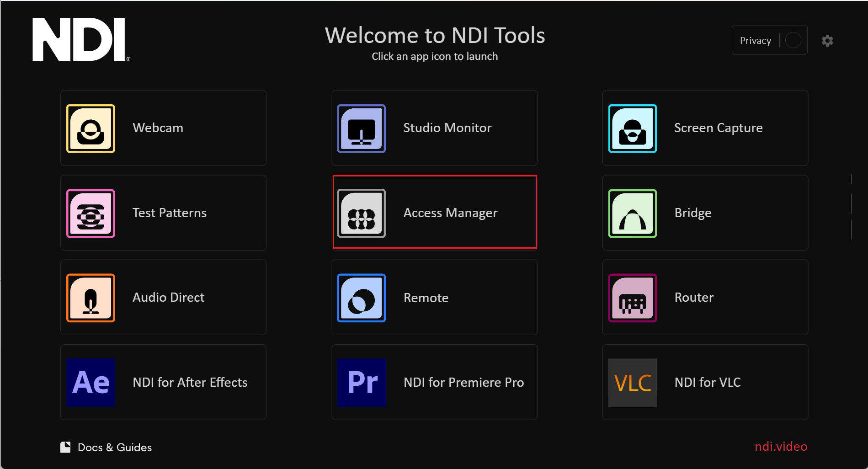Open the Docs & Guides link
This screenshot has width=868, height=469.
click(x=114, y=447)
